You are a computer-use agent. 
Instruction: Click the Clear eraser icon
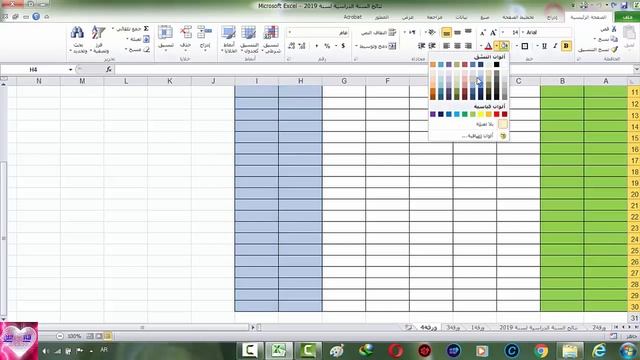pos(146,49)
